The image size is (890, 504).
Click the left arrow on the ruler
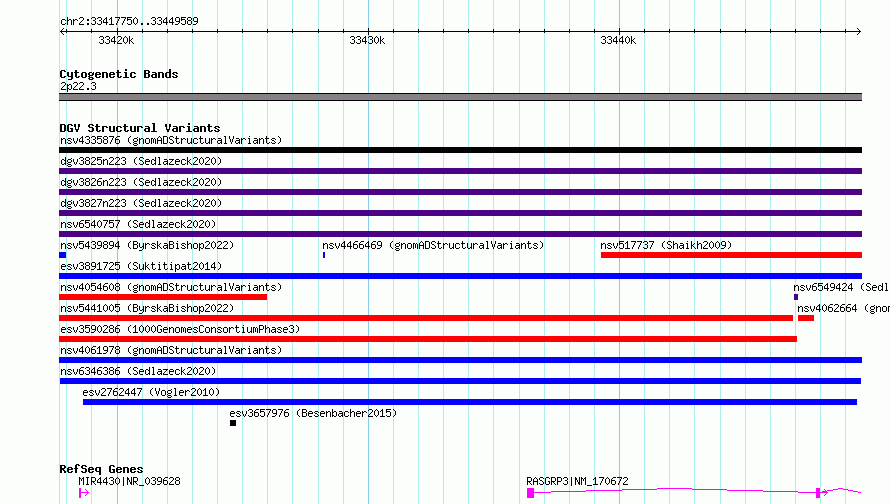(63, 31)
